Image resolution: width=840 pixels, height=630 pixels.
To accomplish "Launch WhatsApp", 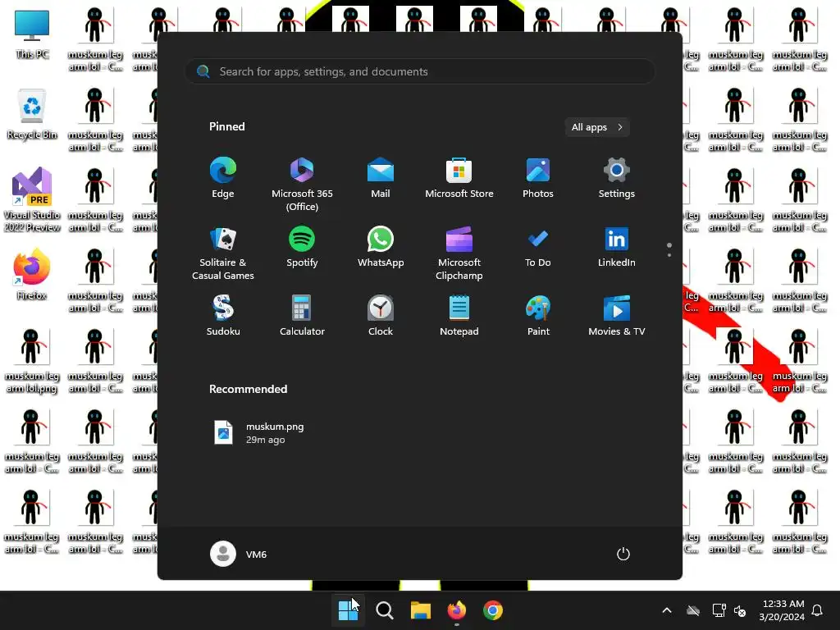I will [x=381, y=247].
